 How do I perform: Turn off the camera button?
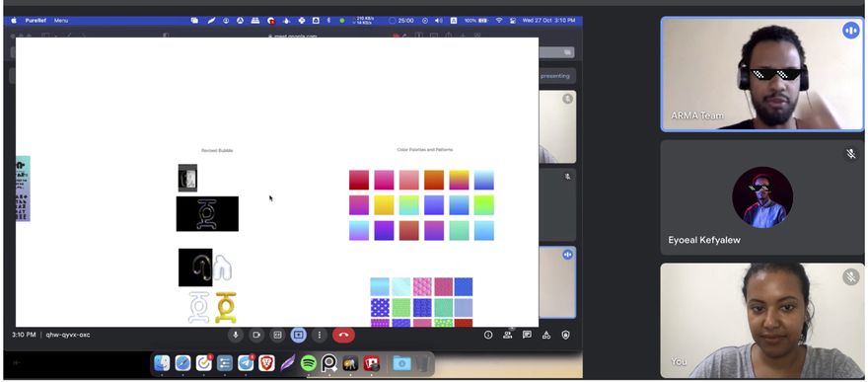pyautogui.click(x=256, y=335)
